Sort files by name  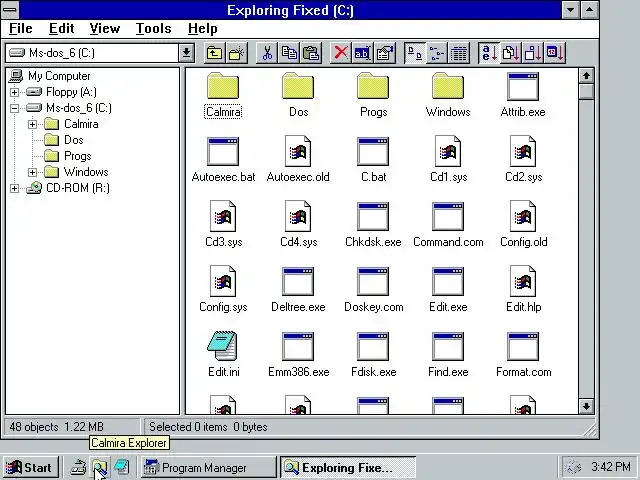tap(489, 53)
